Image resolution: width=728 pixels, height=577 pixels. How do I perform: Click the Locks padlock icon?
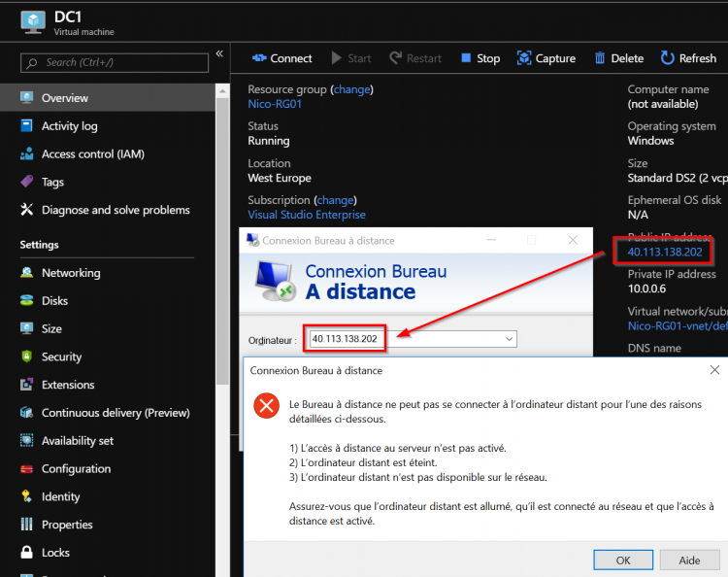coord(27,552)
